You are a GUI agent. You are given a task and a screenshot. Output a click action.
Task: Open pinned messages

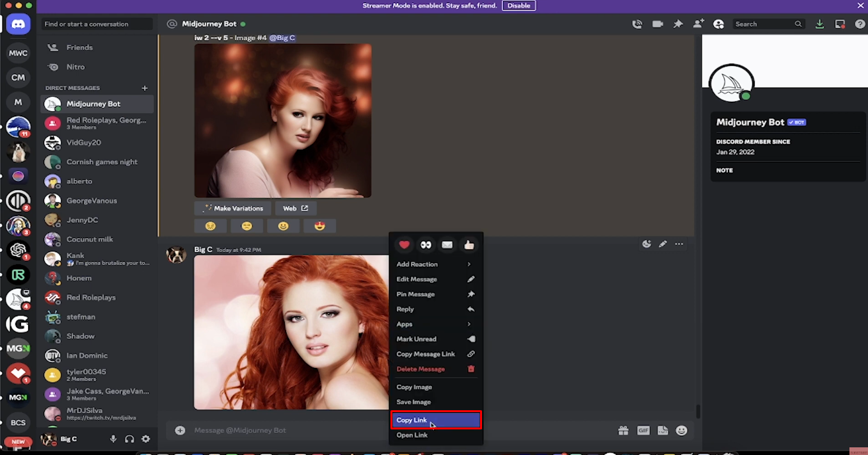click(678, 24)
